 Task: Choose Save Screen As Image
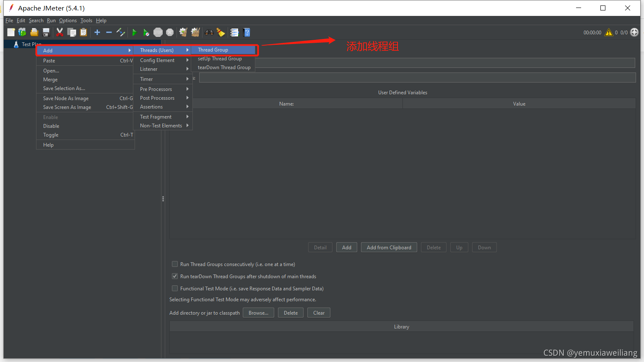coord(86,107)
